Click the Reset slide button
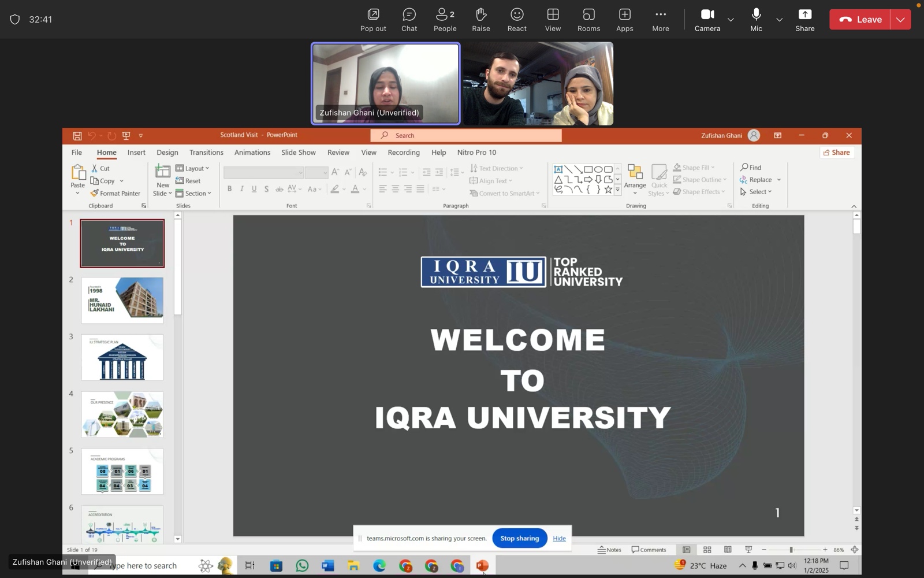 tap(188, 181)
